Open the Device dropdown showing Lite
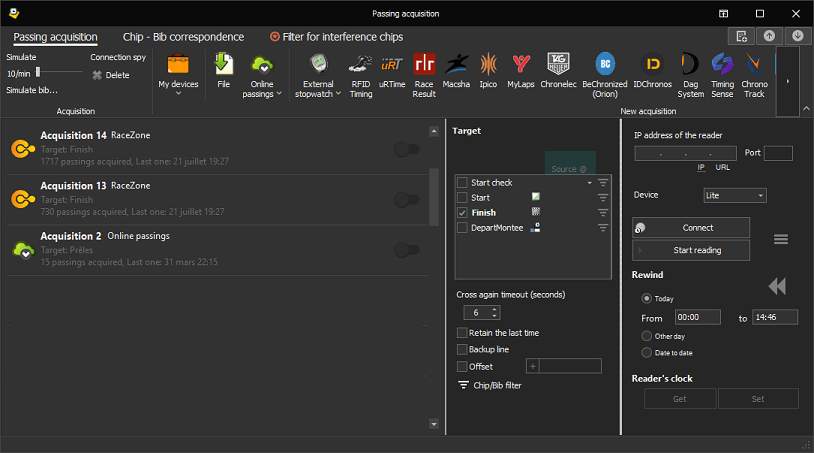This screenshot has height=453, width=814. 734,195
